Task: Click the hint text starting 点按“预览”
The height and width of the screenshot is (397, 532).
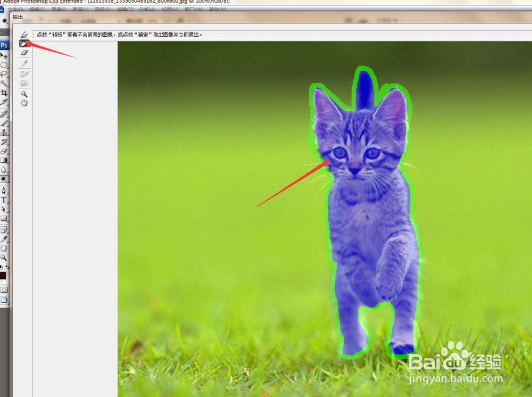Action: coord(119,35)
